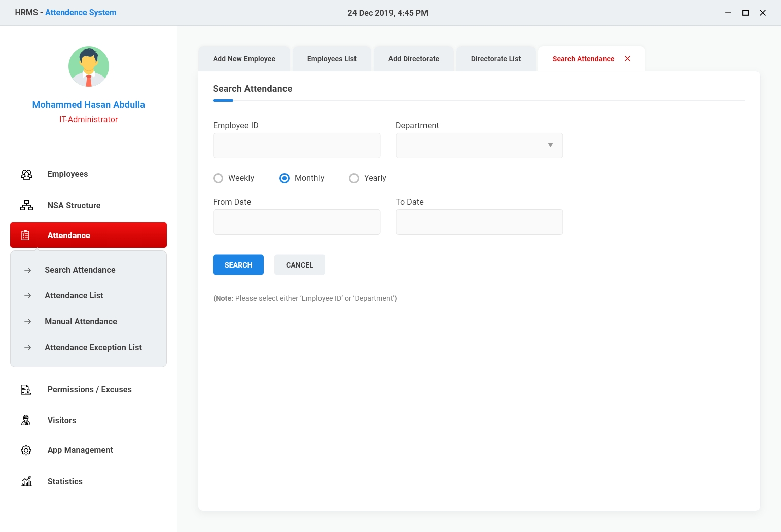Viewport: 781px width, 532px height.
Task: Open Manual Attendance submenu item
Action: 81,321
